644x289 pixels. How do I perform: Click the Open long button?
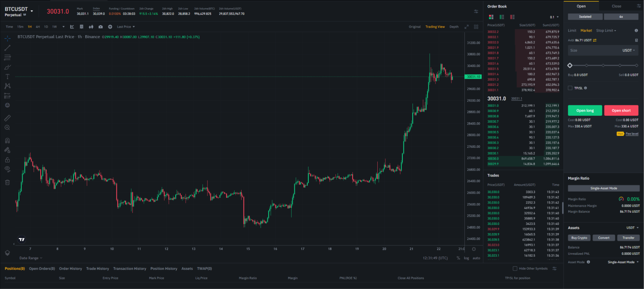[585, 111]
